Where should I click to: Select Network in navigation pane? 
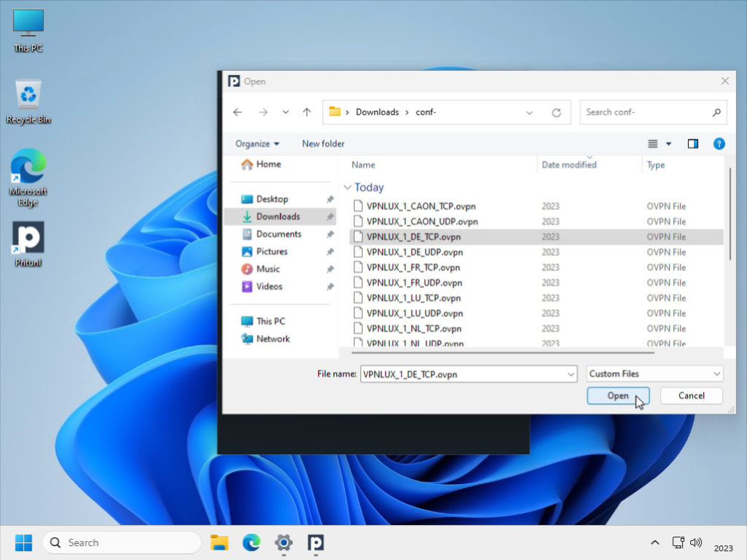pos(273,339)
